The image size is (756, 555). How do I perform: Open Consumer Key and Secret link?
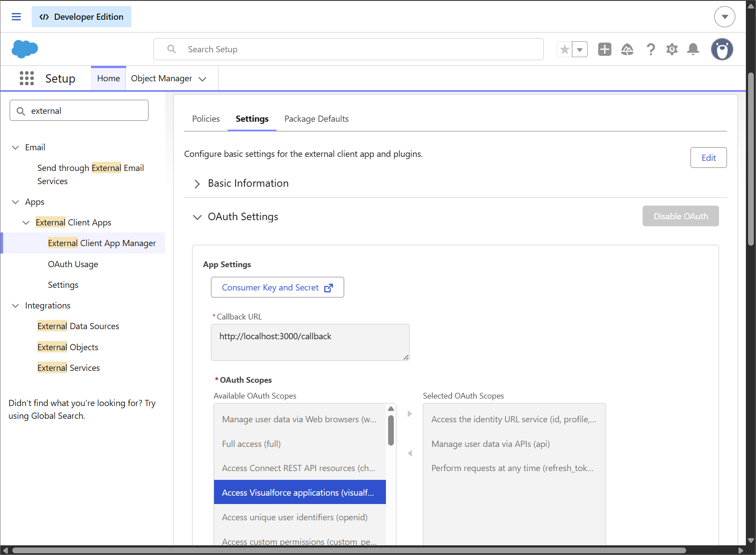(277, 287)
